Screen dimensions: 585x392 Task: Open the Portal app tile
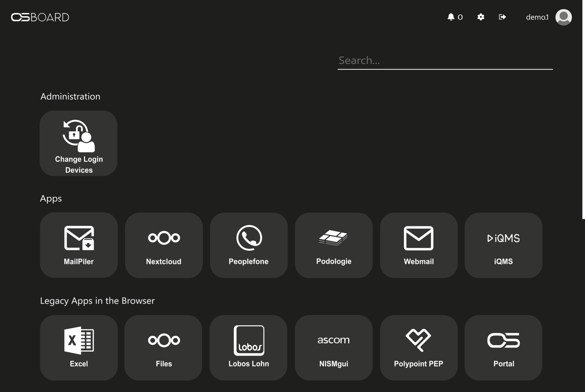503,348
